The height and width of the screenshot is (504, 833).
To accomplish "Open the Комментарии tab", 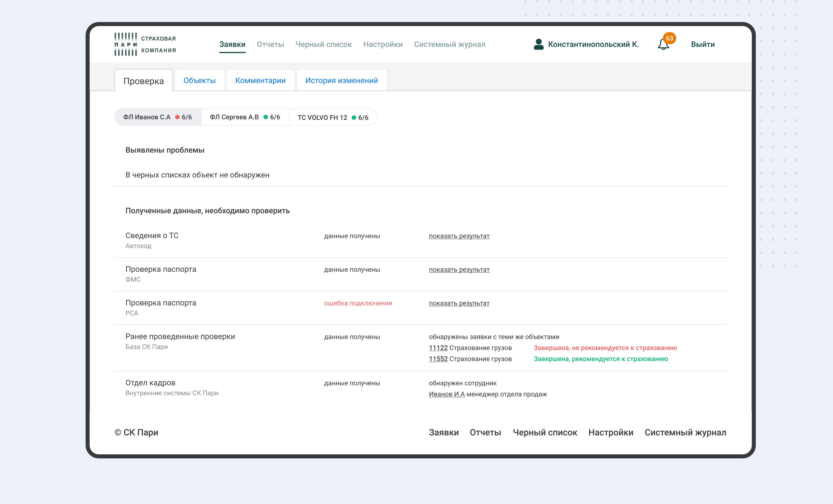I will tap(260, 80).
